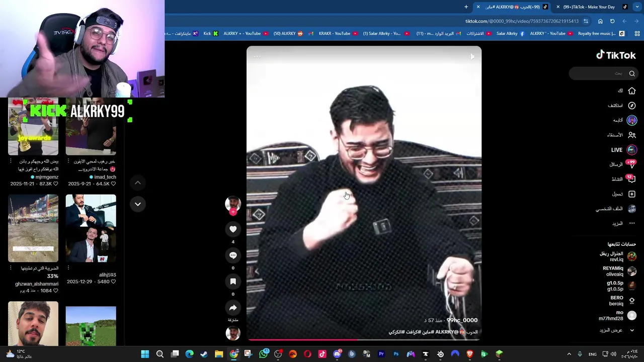Screen dimensions: 644x362
Task: Open Discord from the taskbar
Action: (337, 354)
